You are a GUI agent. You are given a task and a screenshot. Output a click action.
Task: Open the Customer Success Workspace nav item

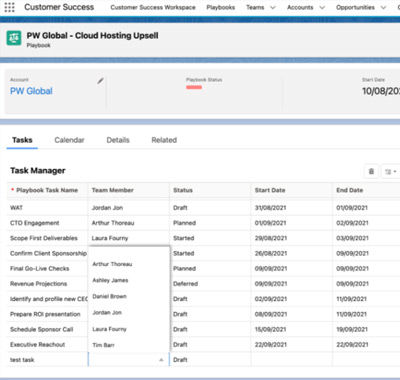point(153,7)
